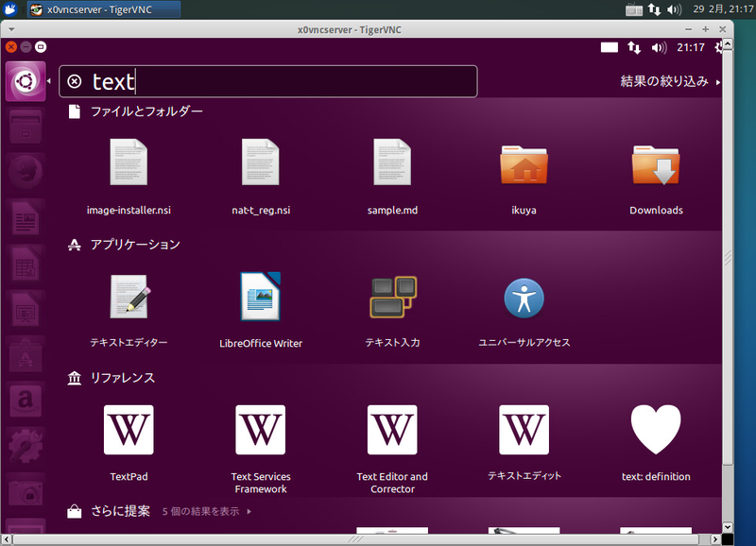The height and width of the screenshot is (546, 756).
Task: Open Files launcher icon in the sidebar
Action: coord(26,128)
